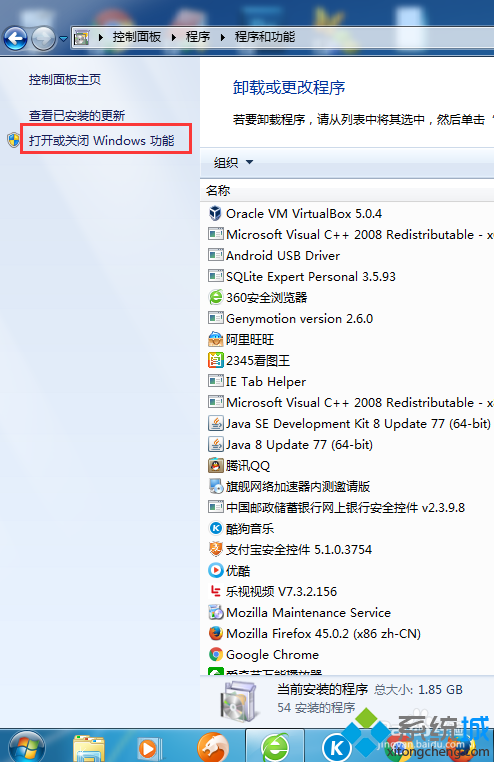Select Oracle VM VirtualBox 5.0.4 name

pos(304,213)
